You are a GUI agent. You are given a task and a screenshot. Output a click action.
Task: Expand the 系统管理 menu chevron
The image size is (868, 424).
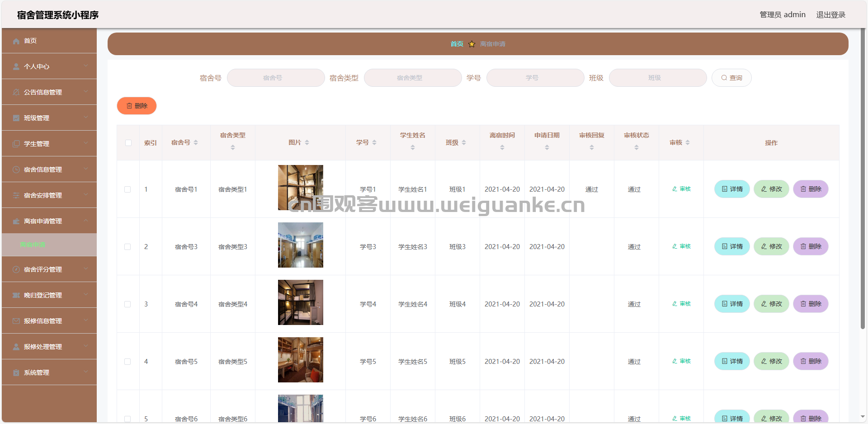[86, 372]
